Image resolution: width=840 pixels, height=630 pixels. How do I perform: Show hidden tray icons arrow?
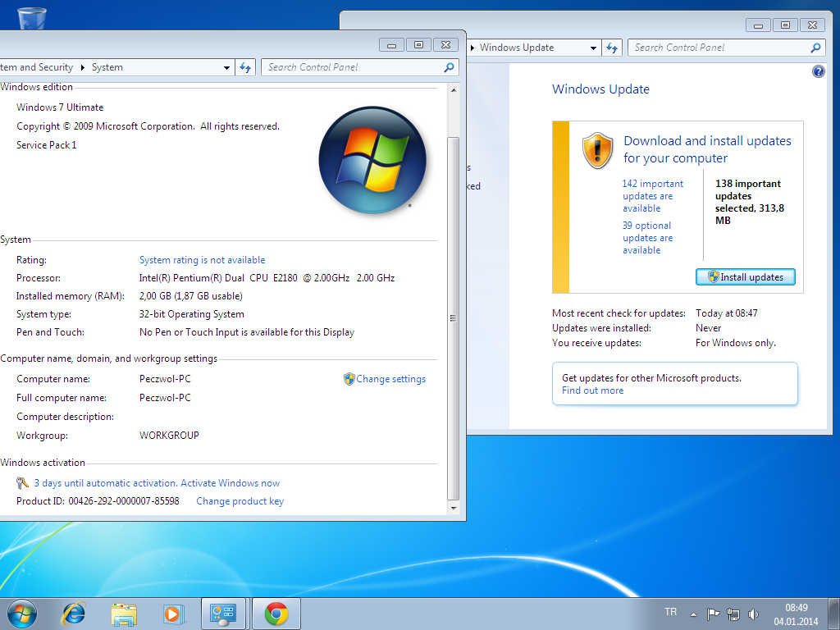coord(693,614)
